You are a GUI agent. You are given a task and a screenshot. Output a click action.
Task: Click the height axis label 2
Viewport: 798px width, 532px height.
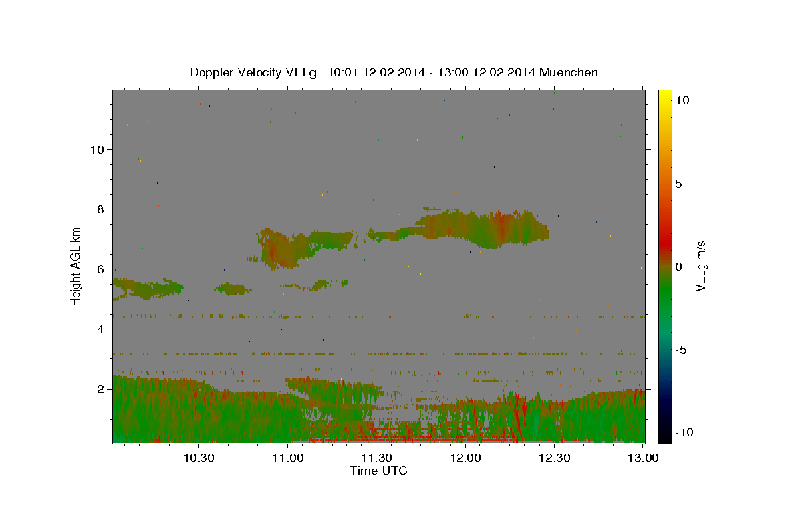[x=101, y=389]
